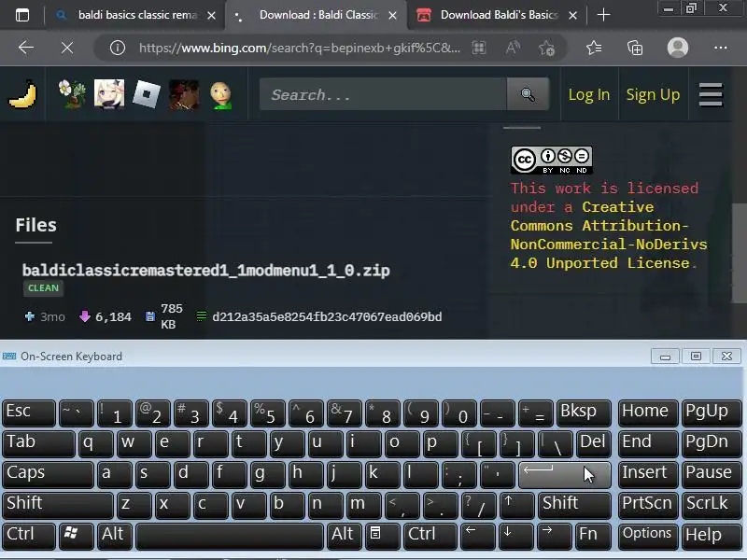
Task: Open the browser profile avatar
Action: pyautogui.click(x=678, y=48)
